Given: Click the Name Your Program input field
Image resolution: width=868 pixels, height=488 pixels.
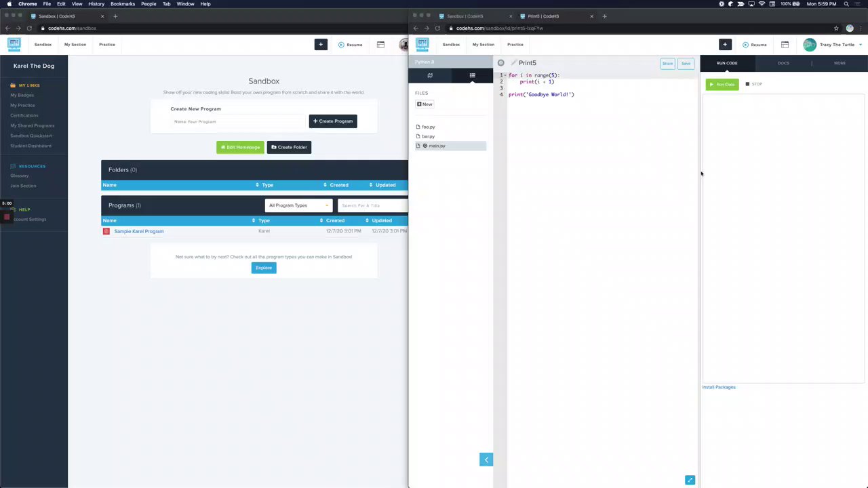Looking at the screenshot, I should [239, 121].
